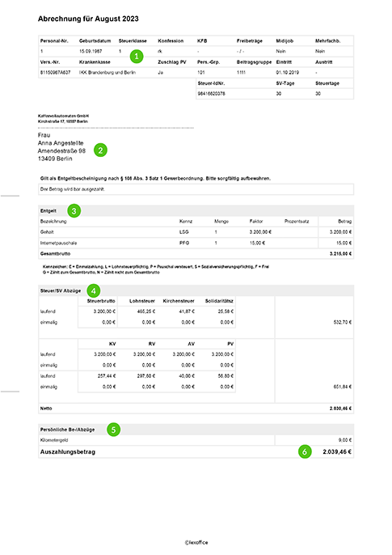The height and width of the screenshot is (555, 392).
Task: Click the 'Auszahlungsbetrag' label
Action: pyautogui.click(x=68, y=452)
